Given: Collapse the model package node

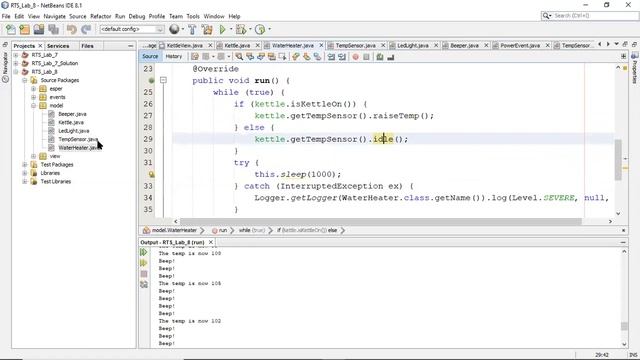Looking at the screenshot, I should [33, 105].
